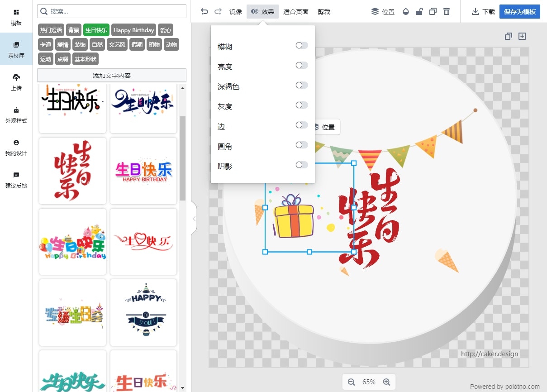Enable the 亮度 brightness toggle
547x392 pixels.
click(302, 65)
